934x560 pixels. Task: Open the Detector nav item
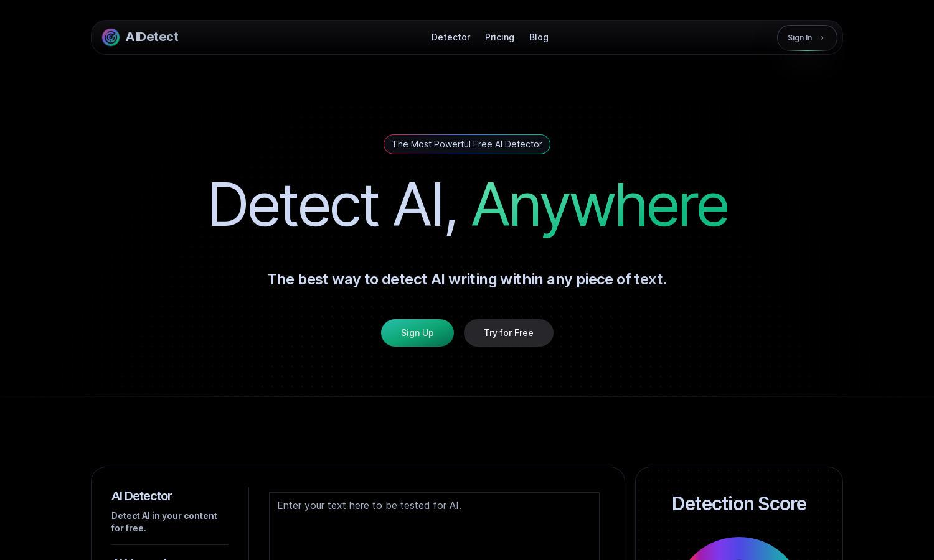pos(451,37)
